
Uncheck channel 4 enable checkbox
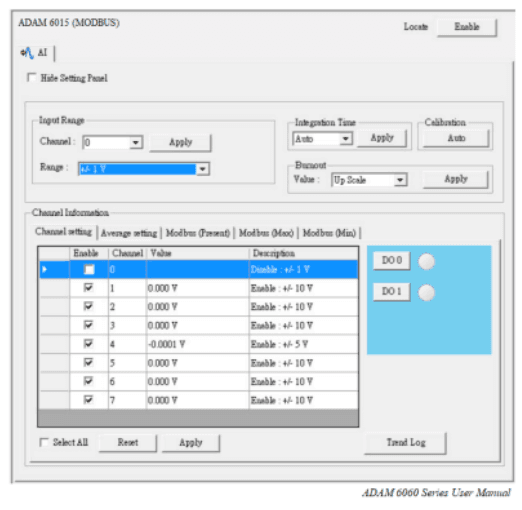(88, 343)
